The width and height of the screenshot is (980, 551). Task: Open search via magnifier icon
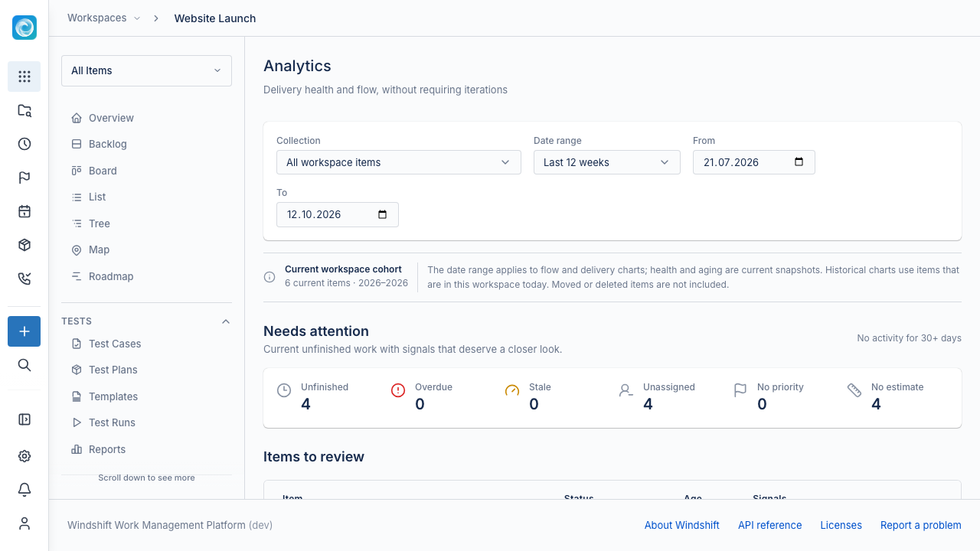tap(24, 365)
